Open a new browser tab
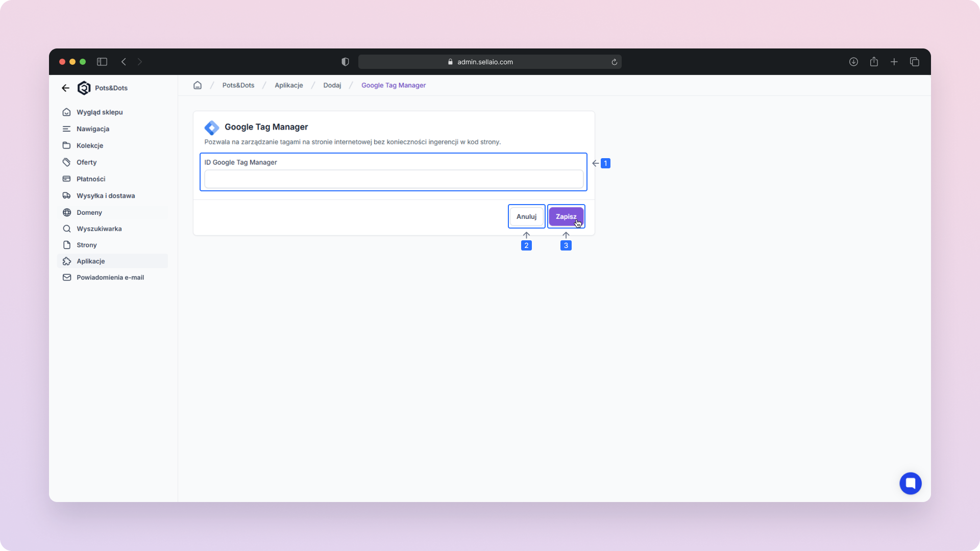This screenshot has height=551, width=980. (894, 62)
